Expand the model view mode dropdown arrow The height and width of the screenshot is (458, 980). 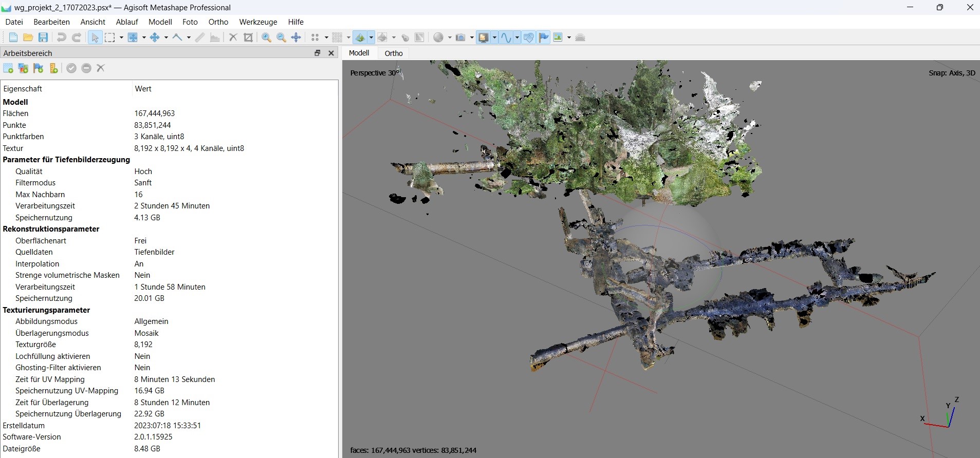371,37
